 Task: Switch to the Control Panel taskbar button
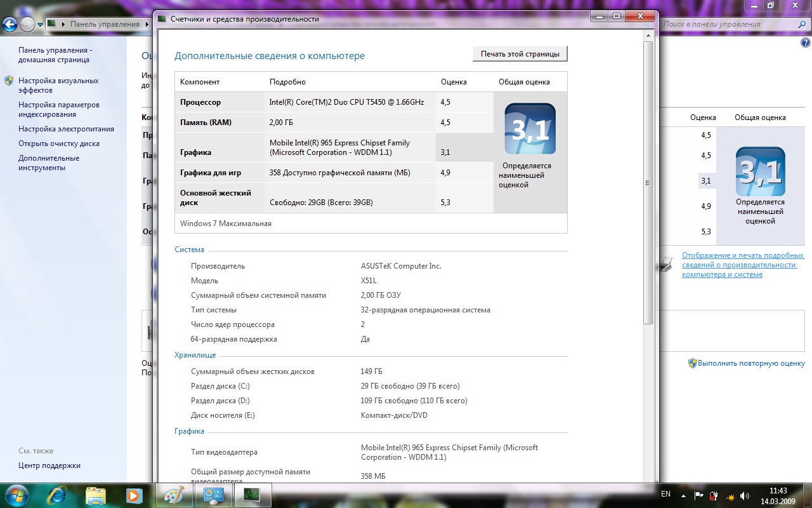tap(213, 495)
